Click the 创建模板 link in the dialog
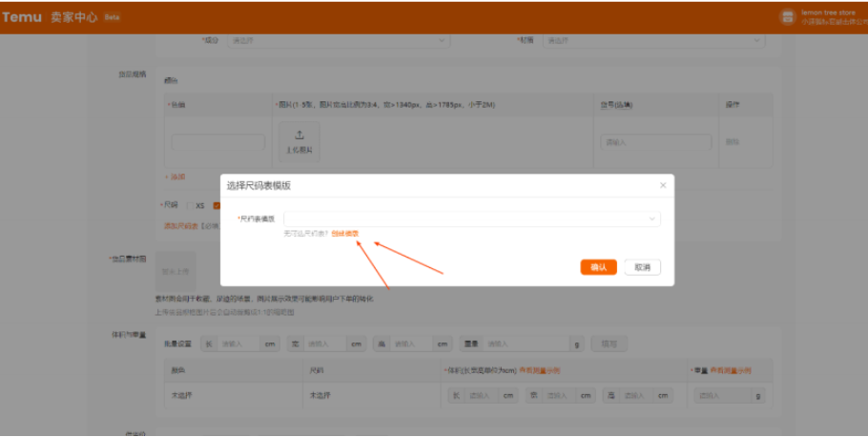Image resolution: width=868 pixels, height=437 pixels. coord(345,234)
